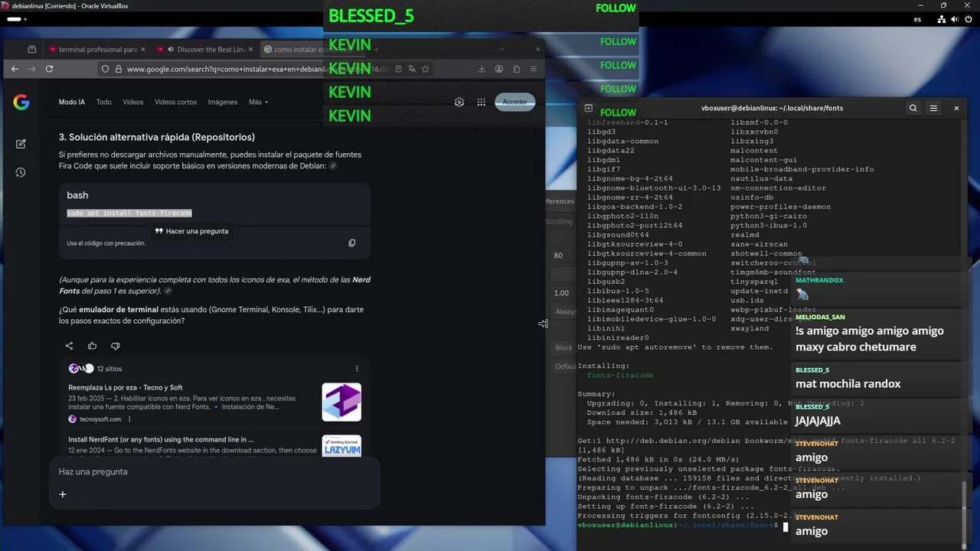Add attachment with the plus icon
980x551 pixels.
63,494
